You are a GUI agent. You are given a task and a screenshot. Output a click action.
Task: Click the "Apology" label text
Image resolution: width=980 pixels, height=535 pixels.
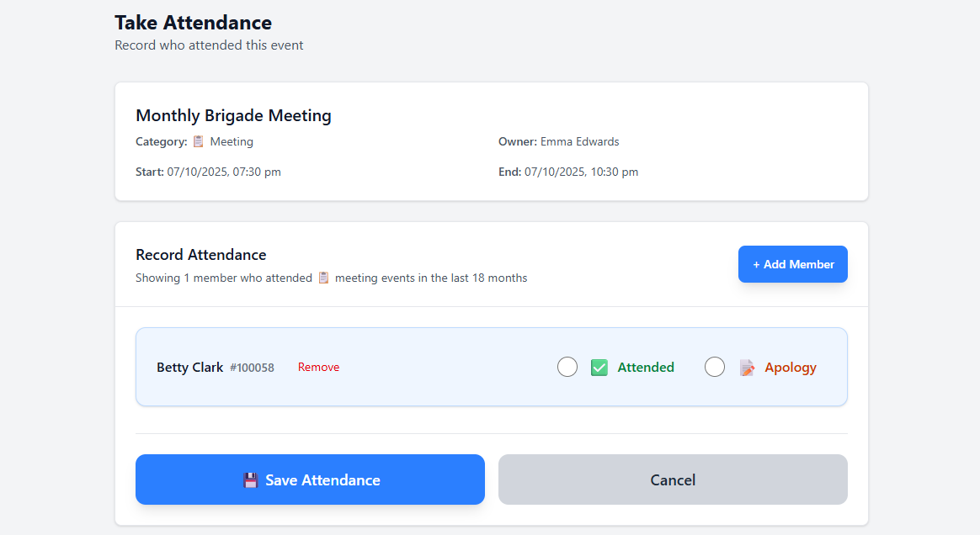pyautogui.click(x=790, y=367)
